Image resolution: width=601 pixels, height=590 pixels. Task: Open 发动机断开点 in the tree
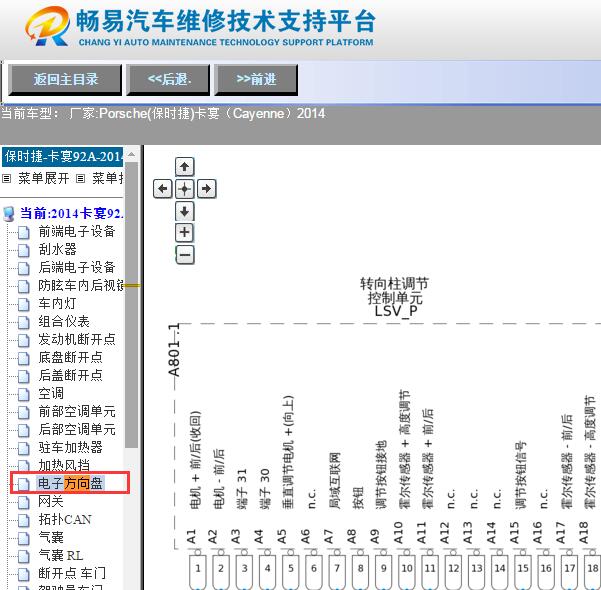tap(77, 339)
